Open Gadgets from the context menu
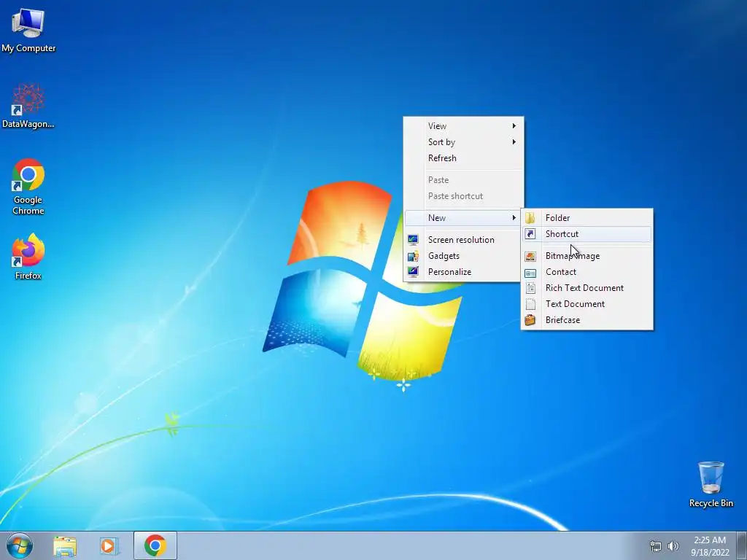This screenshot has width=747, height=560. click(463, 256)
